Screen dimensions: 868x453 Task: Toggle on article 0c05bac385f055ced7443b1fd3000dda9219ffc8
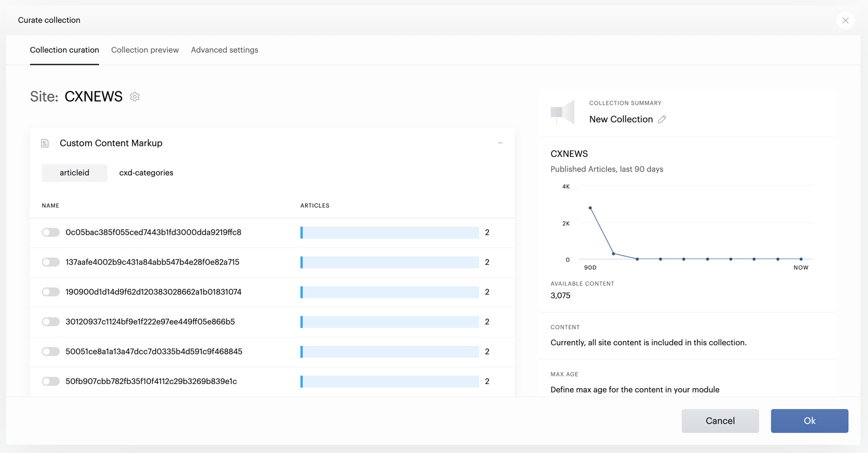tap(50, 232)
